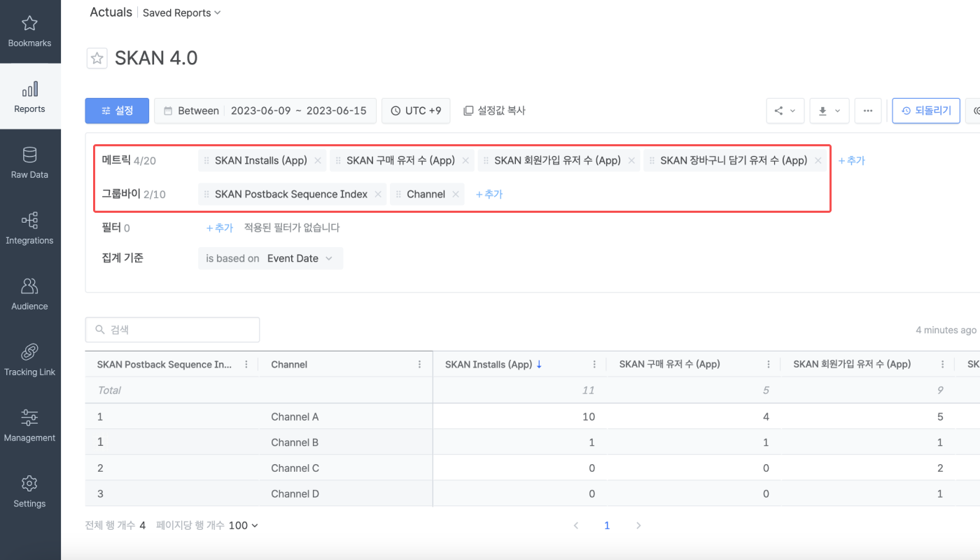The image size is (980, 560).
Task: Select page 1 in pagination
Action: (607, 525)
